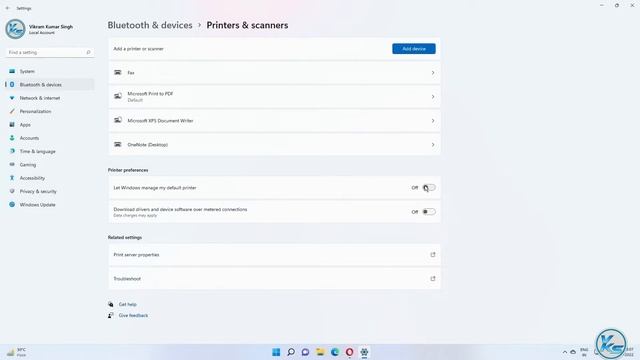
Task: Open Opera browser from taskbar
Action: pos(349,352)
